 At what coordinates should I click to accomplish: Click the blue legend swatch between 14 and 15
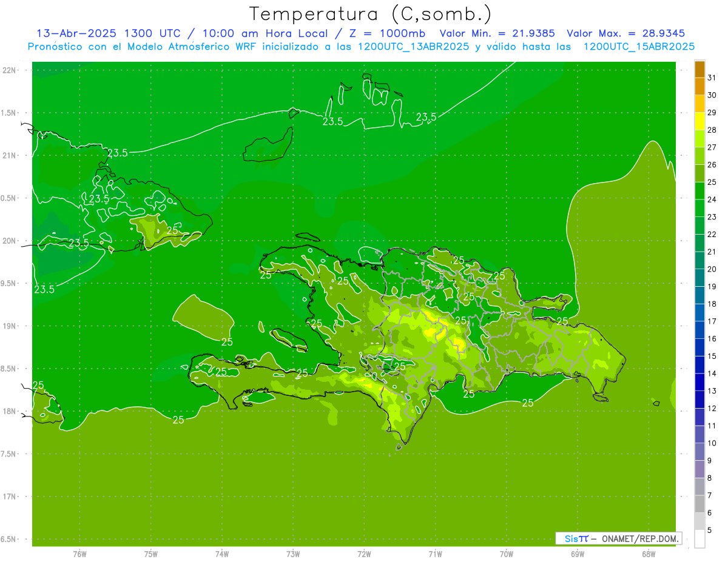coord(699,365)
